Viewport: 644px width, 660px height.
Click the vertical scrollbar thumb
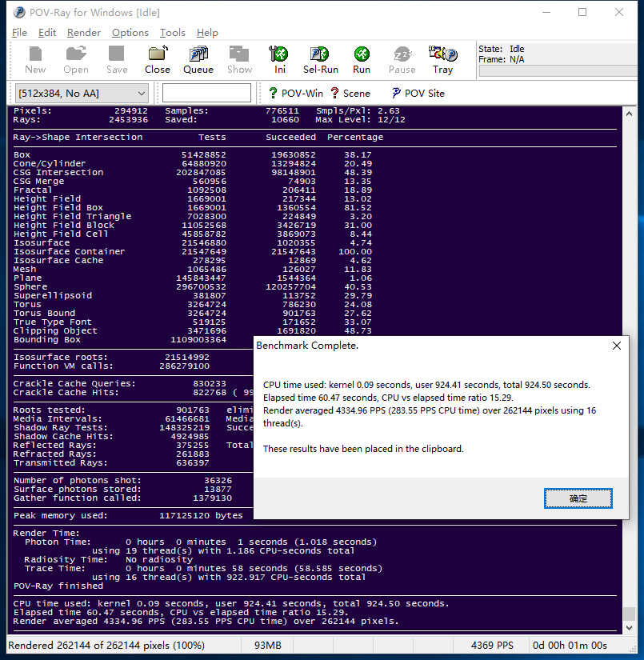click(629, 614)
